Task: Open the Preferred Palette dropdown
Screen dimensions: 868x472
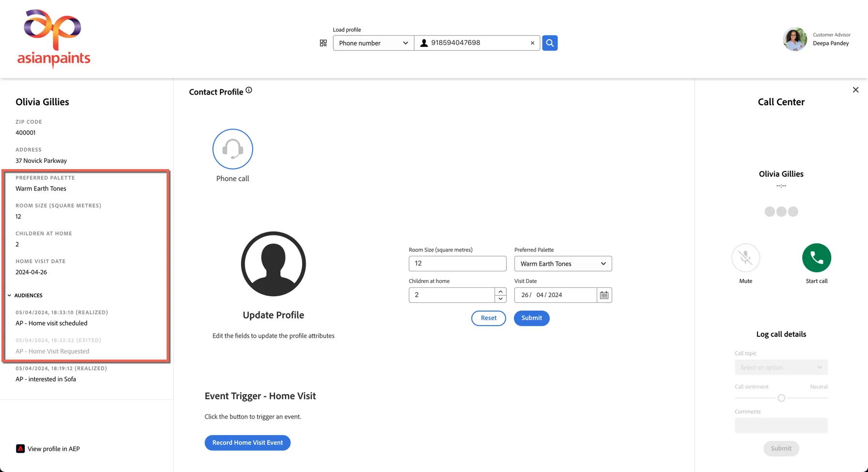Action: pos(563,264)
